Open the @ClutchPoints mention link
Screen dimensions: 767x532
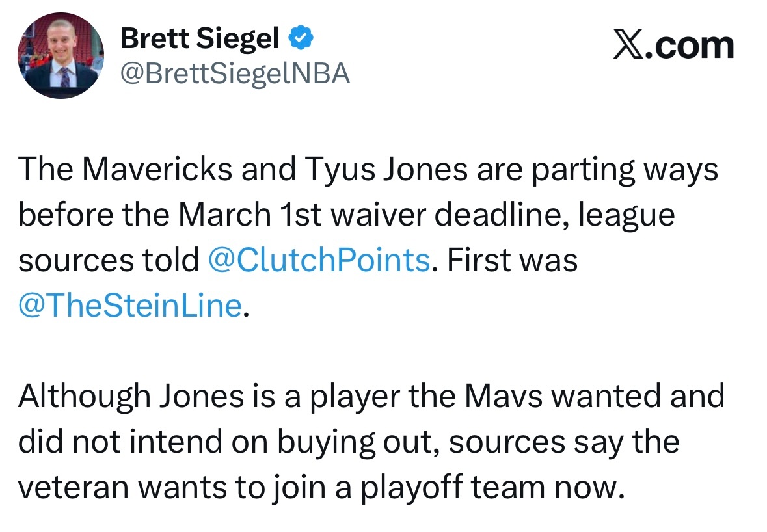point(318,260)
